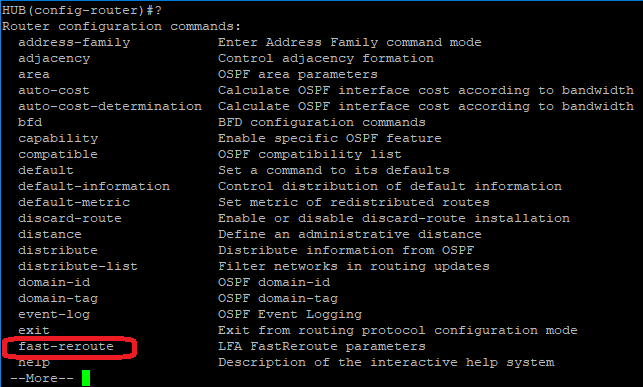Image resolution: width=643 pixels, height=387 pixels.
Task: Select the capability command entry
Action: click(58, 139)
